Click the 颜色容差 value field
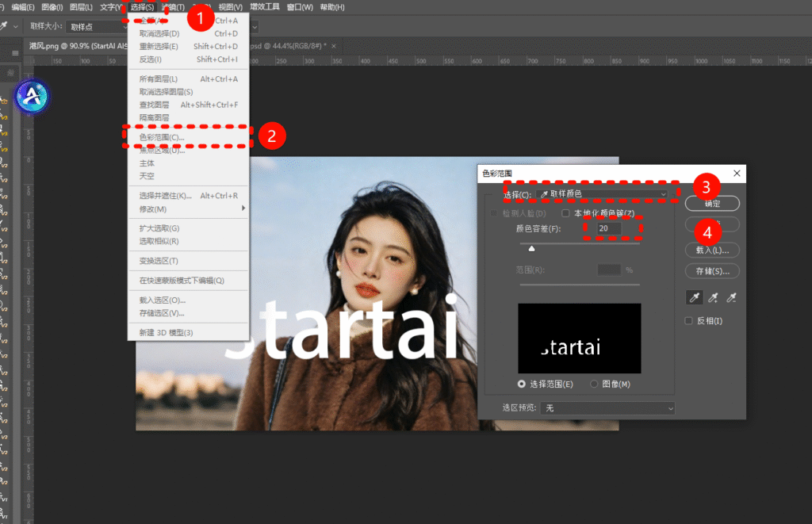The width and height of the screenshot is (812, 524). (609, 228)
